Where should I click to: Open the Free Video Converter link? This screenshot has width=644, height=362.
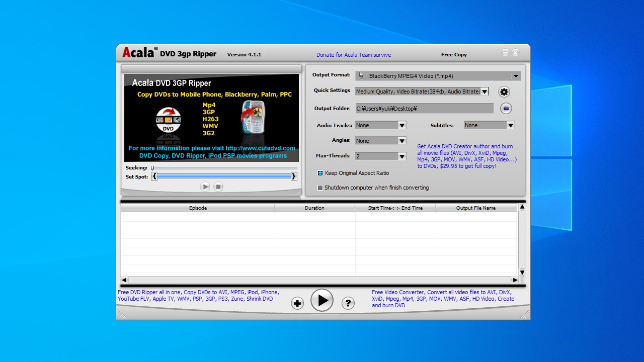(x=443, y=299)
